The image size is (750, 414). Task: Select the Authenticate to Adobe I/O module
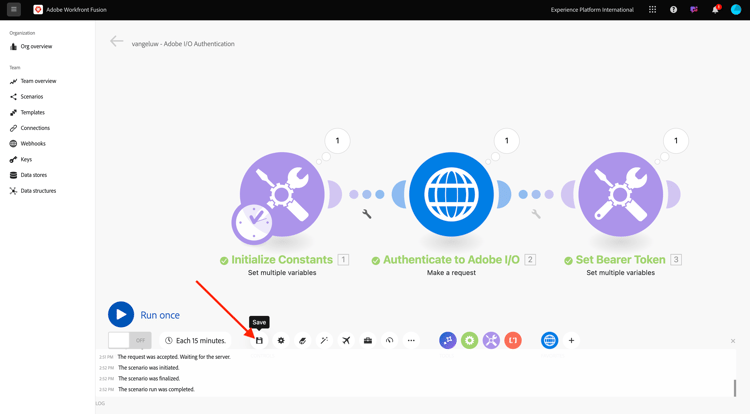point(451,194)
